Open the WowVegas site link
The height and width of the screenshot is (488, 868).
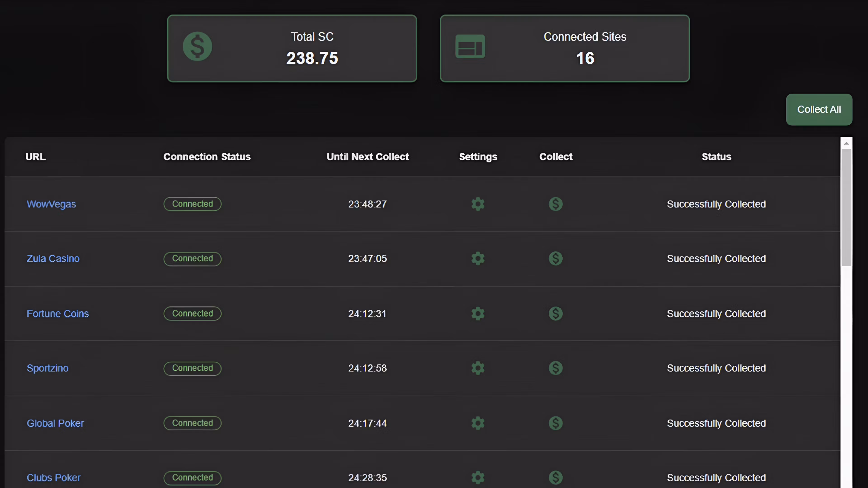tap(51, 204)
